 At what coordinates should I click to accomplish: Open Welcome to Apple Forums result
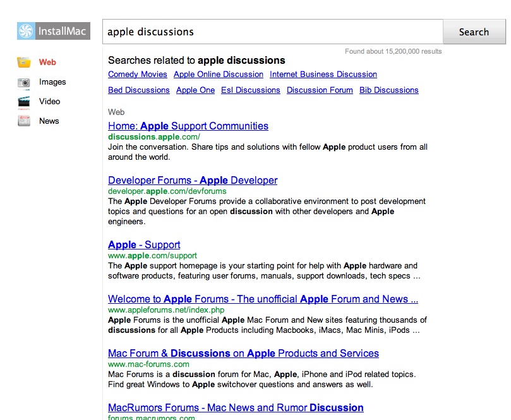pyautogui.click(x=262, y=299)
